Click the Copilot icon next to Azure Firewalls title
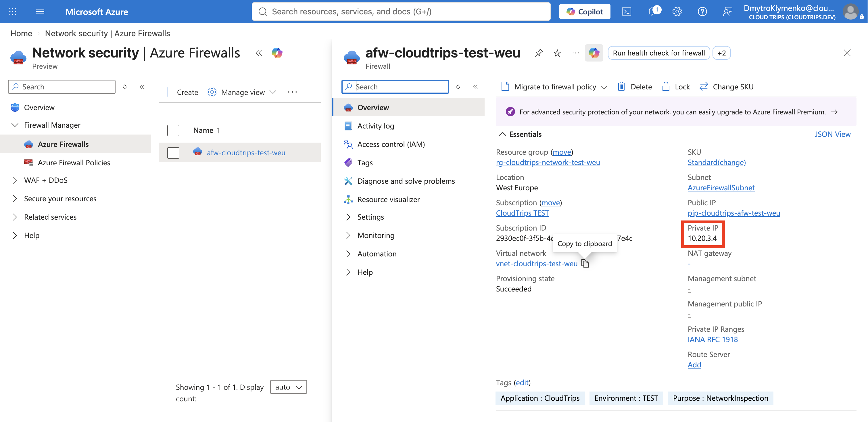 pyautogui.click(x=277, y=53)
